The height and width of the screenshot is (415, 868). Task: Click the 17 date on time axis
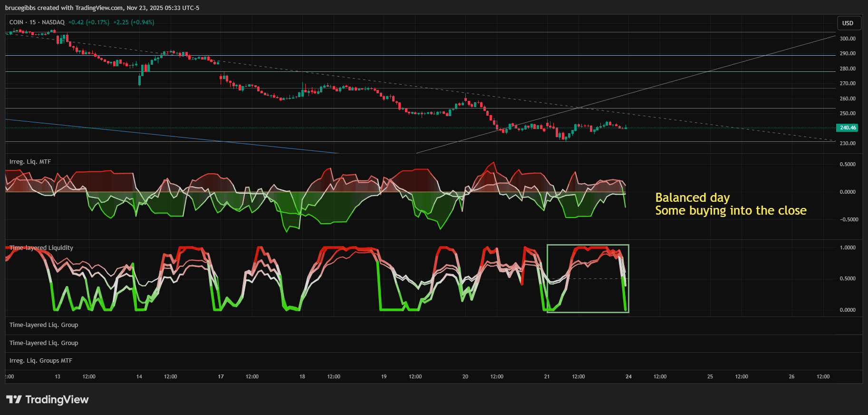click(x=221, y=376)
